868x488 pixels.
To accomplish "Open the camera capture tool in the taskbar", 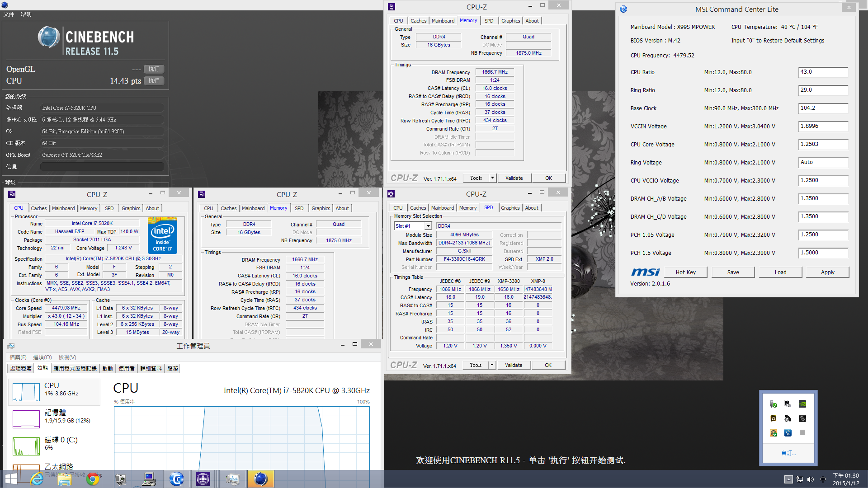I will pos(121,479).
